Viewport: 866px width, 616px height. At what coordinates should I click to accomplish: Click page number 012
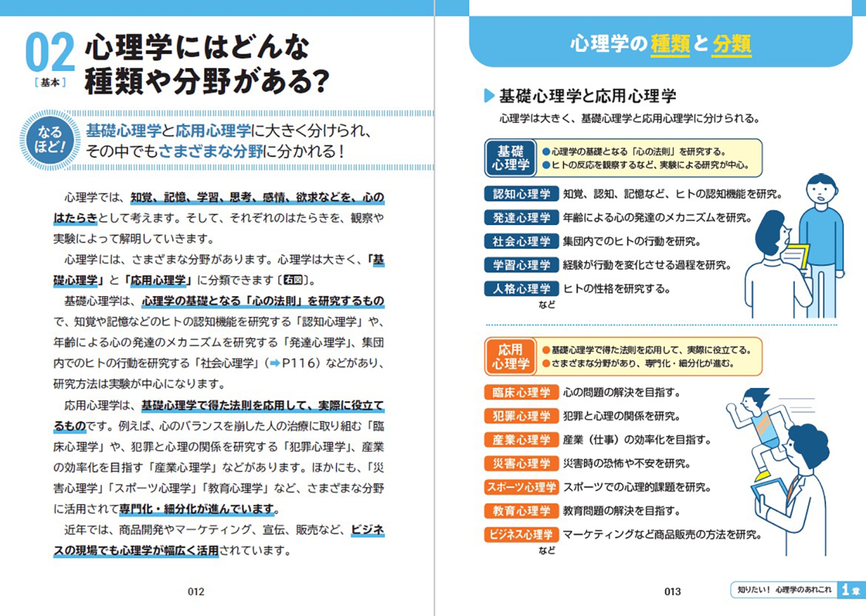click(x=196, y=592)
